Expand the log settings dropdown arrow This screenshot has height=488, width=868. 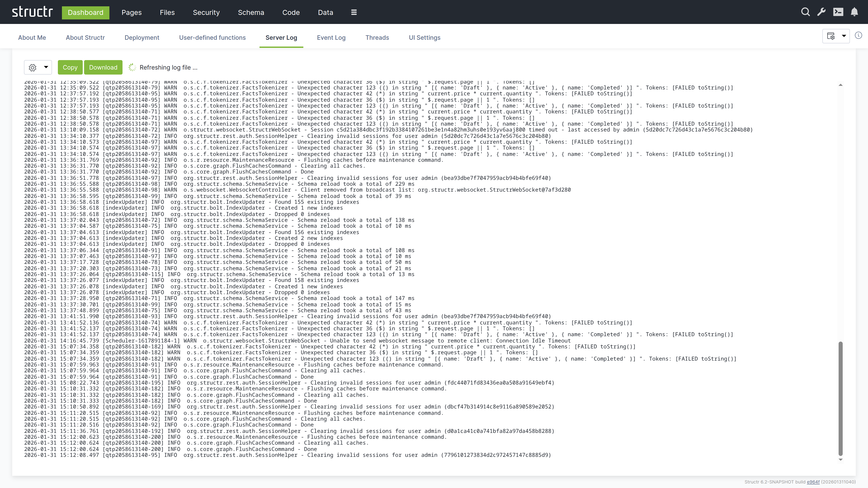[46, 67]
